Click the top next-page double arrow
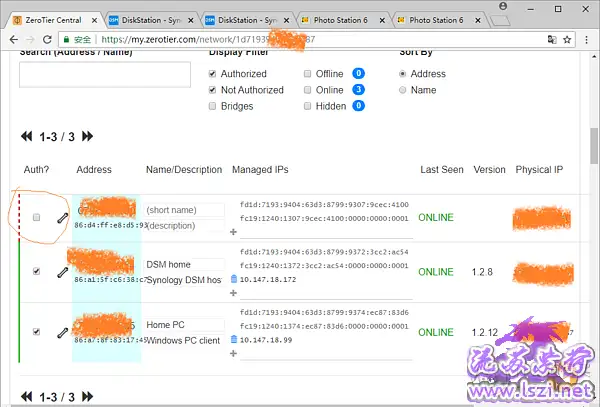The image size is (600, 407). click(x=87, y=136)
